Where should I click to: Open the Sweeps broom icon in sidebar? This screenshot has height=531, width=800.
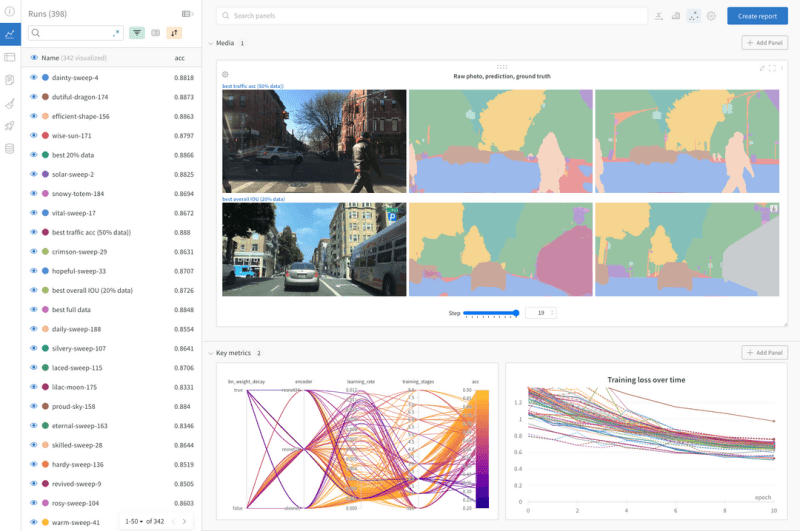coord(10,103)
